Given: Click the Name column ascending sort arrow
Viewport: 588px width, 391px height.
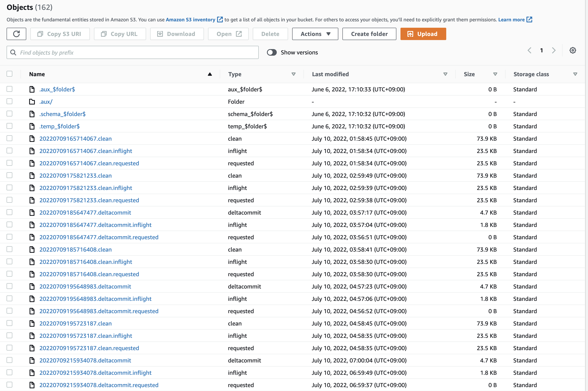Looking at the screenshot, I should click(209, 74).
